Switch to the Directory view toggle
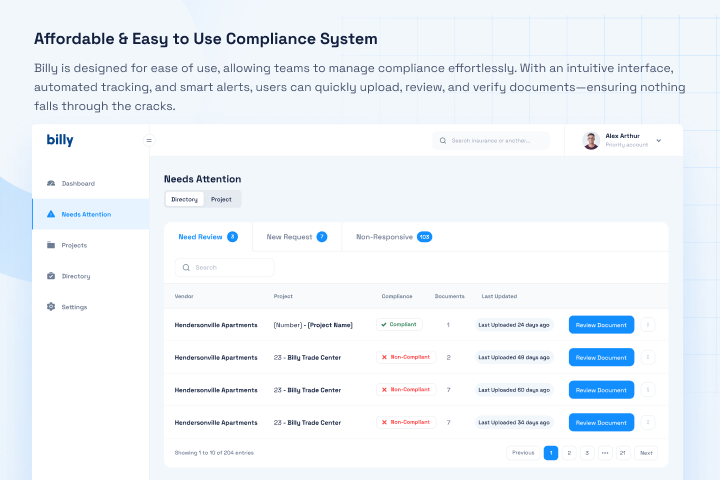 185,199
